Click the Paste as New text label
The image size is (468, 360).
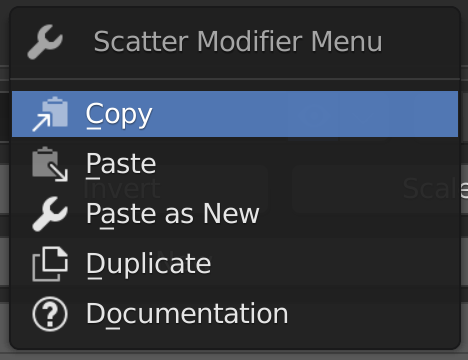(173, 215)
